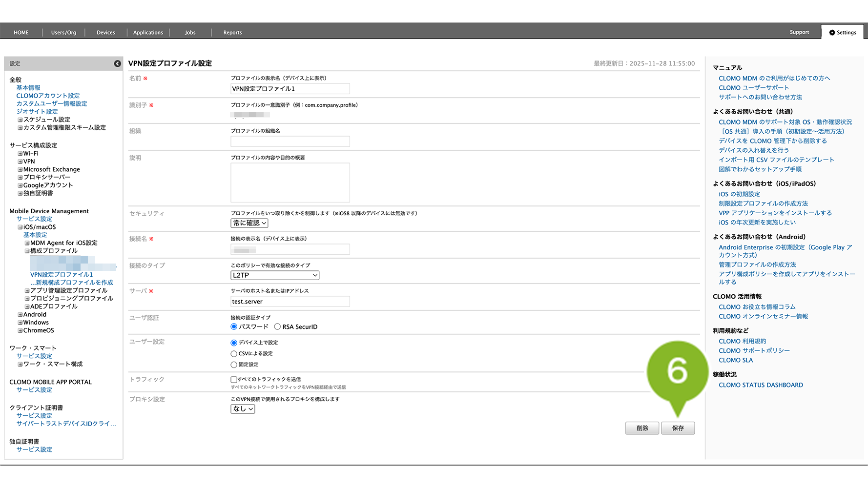868x488 pixels.
Task: Open the Devices menu tab
Action: click(105, 33)
